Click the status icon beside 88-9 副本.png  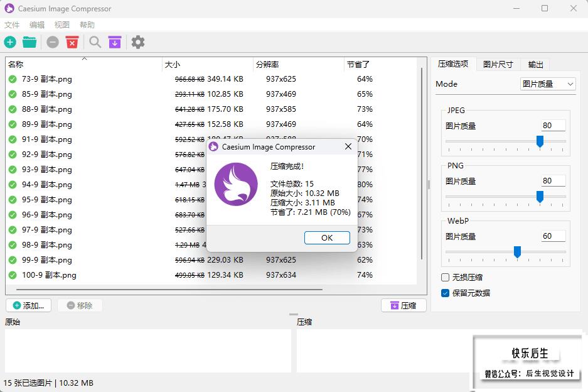coord(13,109)
